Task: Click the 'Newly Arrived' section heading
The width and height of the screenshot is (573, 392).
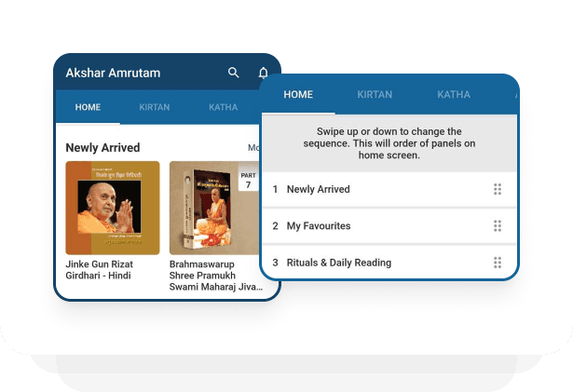Action: tap(102, 148)
